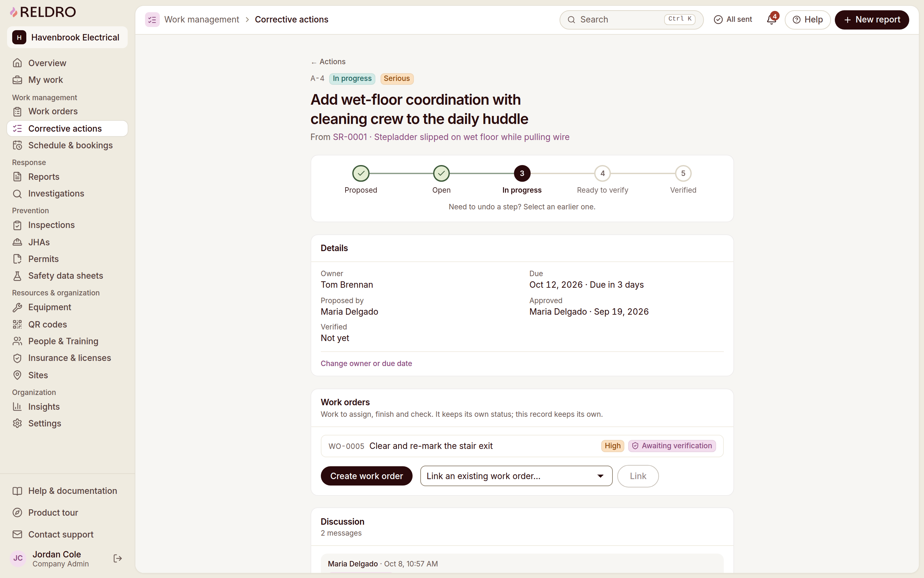
Task: Open the Havenbrook Electrical company switcher
Action: pyautogui.click(x=67, y=38)
